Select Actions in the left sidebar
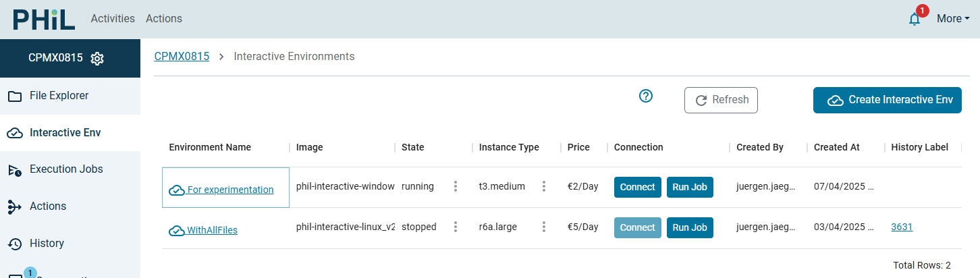 48,206
